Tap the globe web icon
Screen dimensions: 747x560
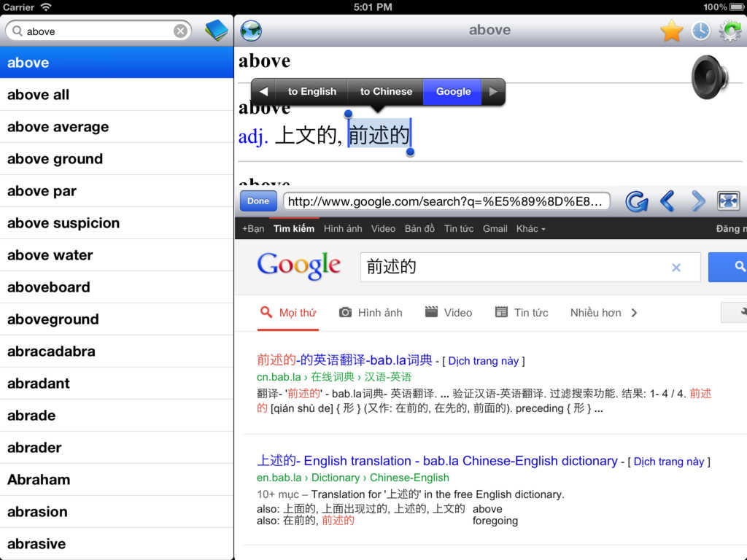[251, 31]
